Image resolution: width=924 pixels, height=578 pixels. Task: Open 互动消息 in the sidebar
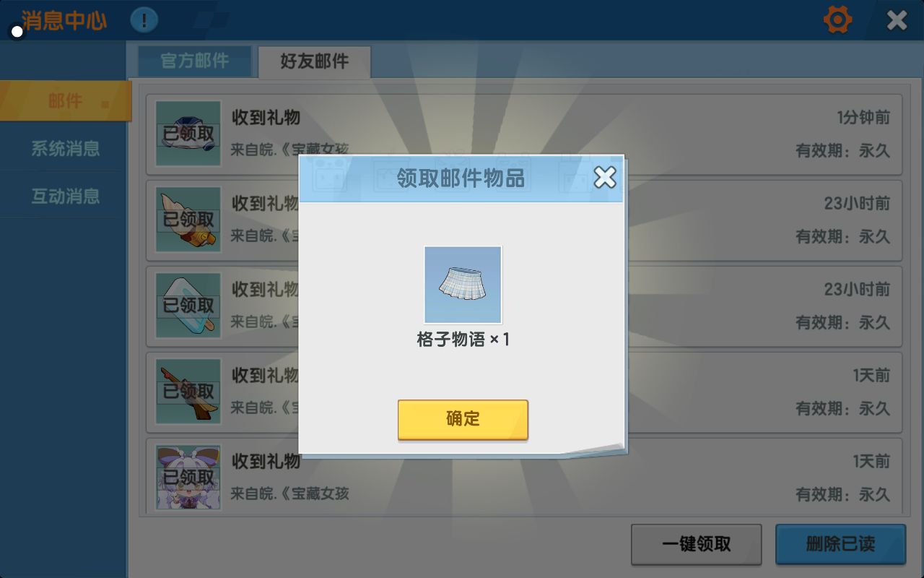point(66,196)
